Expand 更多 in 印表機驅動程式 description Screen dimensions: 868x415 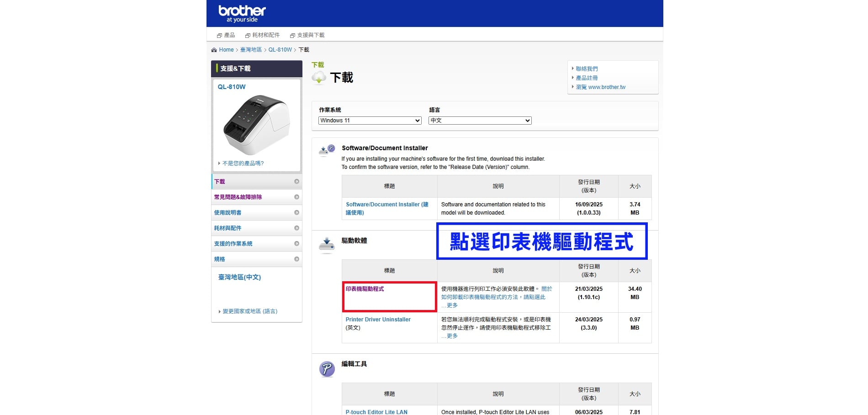click(x=452, y=305)
